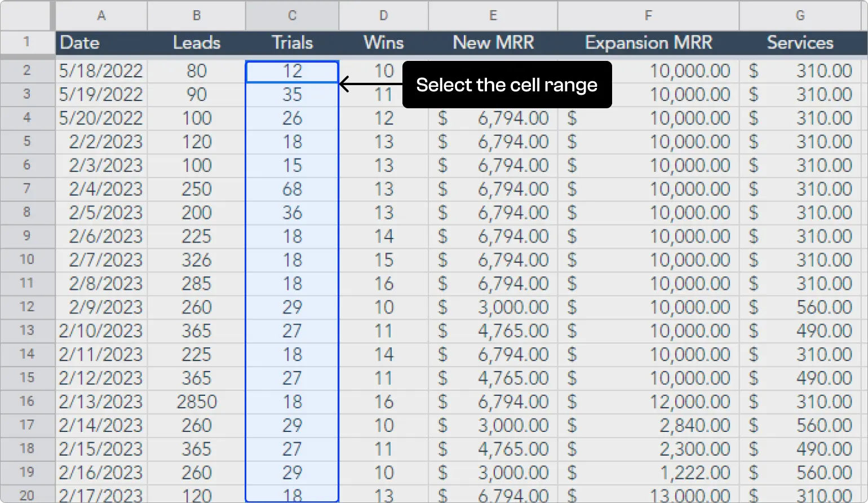Select the Expansion MRR value of 2,840.00
Screen dimensions: 868x503
point(648,425)
